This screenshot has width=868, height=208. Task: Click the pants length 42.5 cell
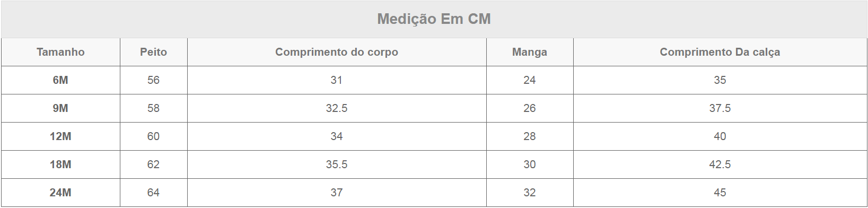coord(720,164)
